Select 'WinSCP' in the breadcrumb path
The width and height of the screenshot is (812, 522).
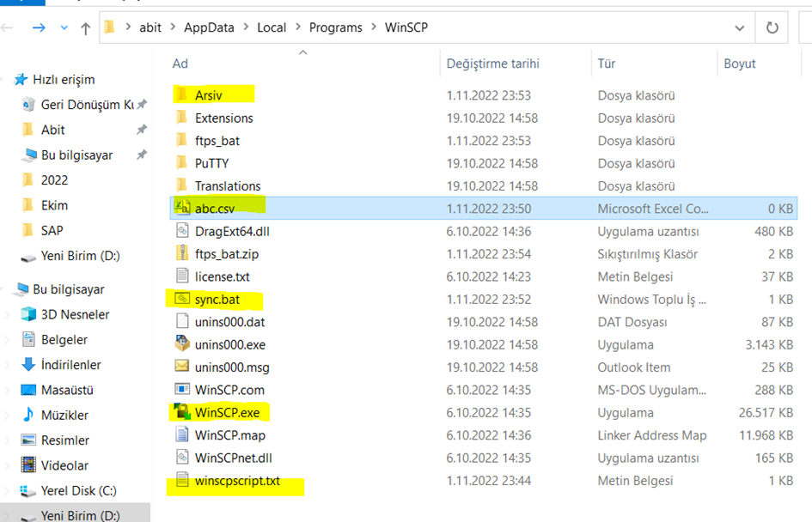406,27
